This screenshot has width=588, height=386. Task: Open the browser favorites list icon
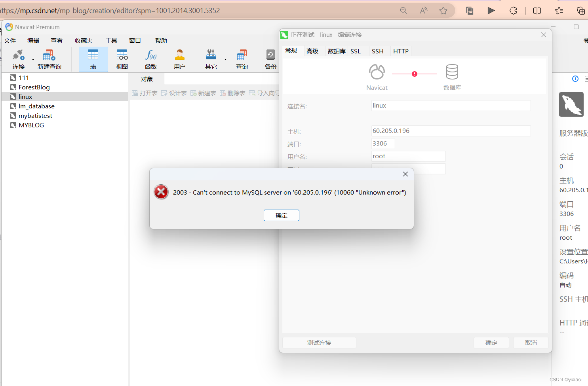[x=559, y=11]
